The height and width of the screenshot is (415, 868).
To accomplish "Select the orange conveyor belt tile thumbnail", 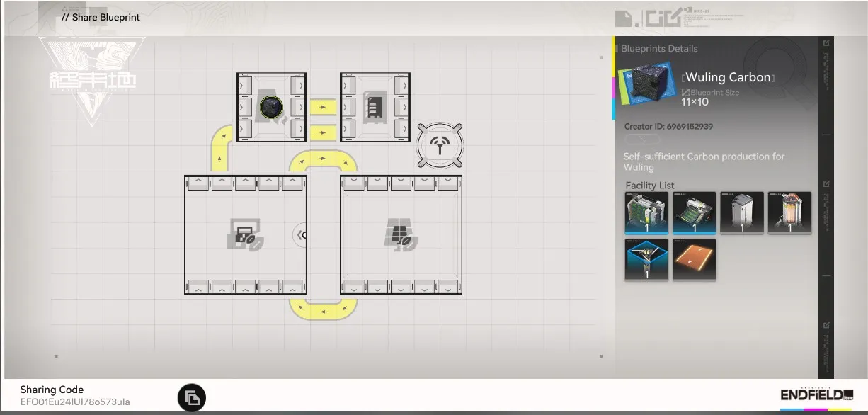I will click(694, 259).
